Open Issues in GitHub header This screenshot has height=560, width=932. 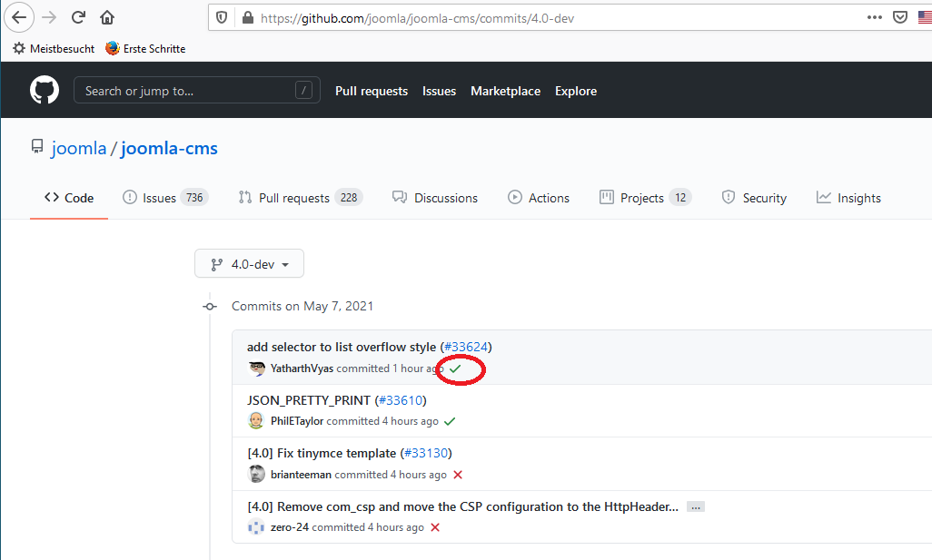pos(440,91)
